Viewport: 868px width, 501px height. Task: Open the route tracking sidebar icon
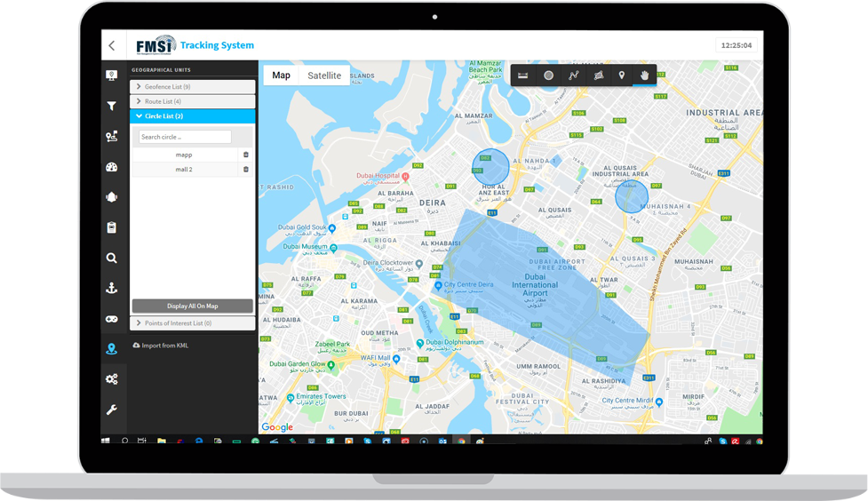[112, 136]
